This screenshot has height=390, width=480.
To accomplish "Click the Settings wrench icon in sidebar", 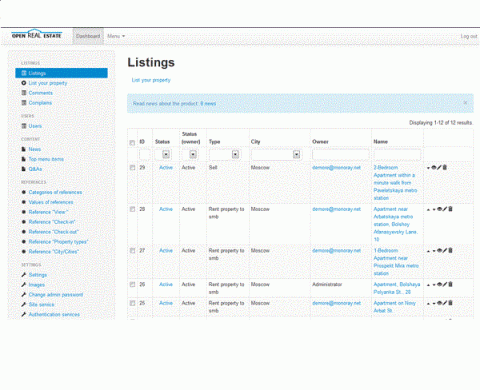I will click(x=24, y=275).
